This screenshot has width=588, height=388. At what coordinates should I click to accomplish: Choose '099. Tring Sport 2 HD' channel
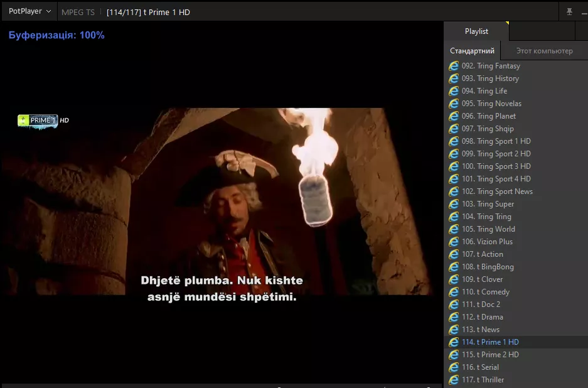[x=516, y=154]
